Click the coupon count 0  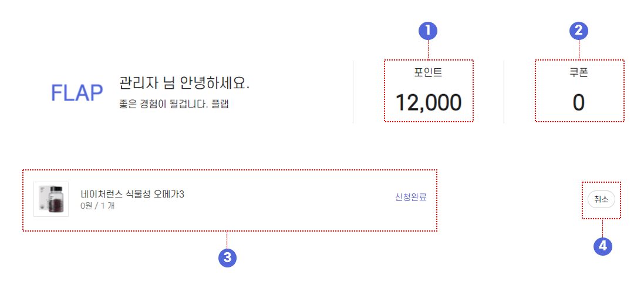579,102
